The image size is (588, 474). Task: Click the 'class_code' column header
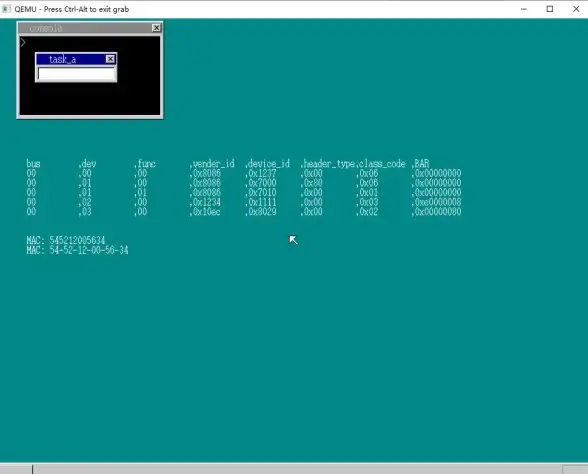pos(382,164)
